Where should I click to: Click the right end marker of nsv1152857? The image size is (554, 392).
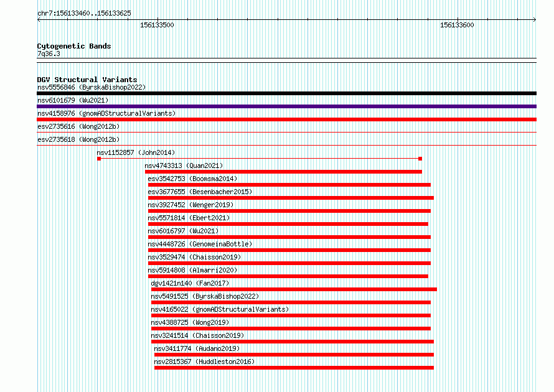coord(420,159)
